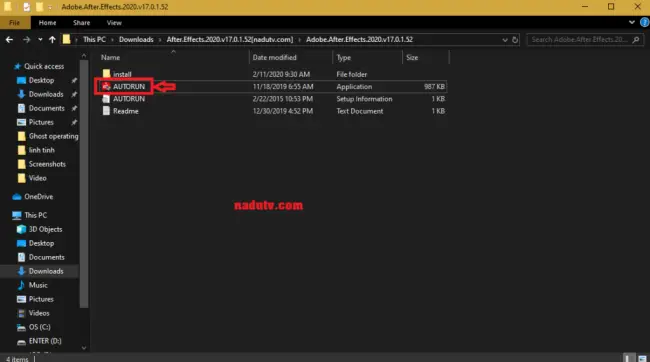Screen dimensions: 650x362
Task: Open the View ribbon tab
Action: [x=114, y=23]
